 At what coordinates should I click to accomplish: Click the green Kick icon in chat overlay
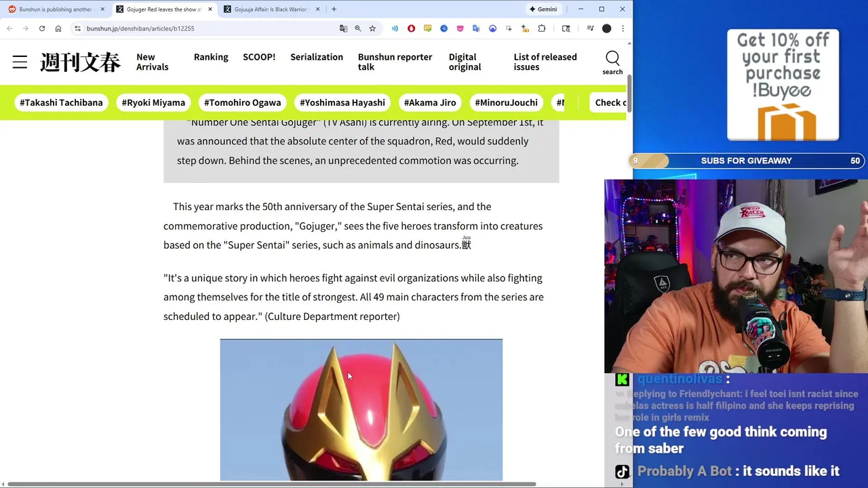click(x=622, y=380)
